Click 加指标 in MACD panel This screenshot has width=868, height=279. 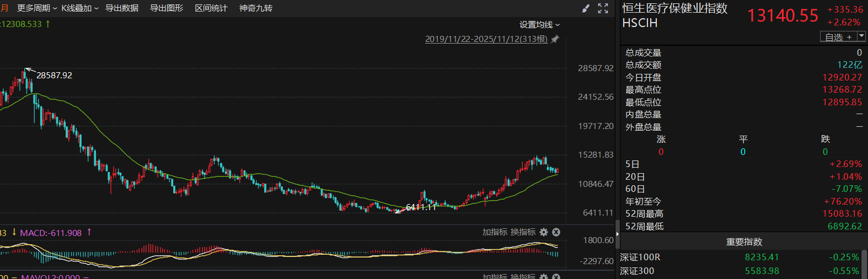[x=495, y=232]
